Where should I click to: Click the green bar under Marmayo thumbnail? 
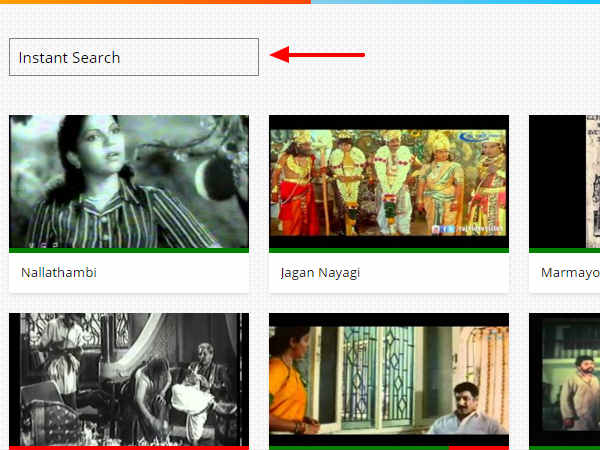[x=565, y=249]
